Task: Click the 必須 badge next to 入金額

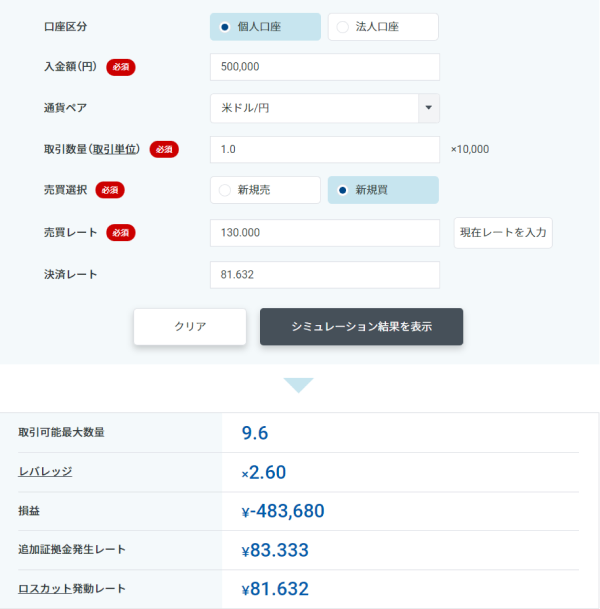Action: tap(121, 67)
